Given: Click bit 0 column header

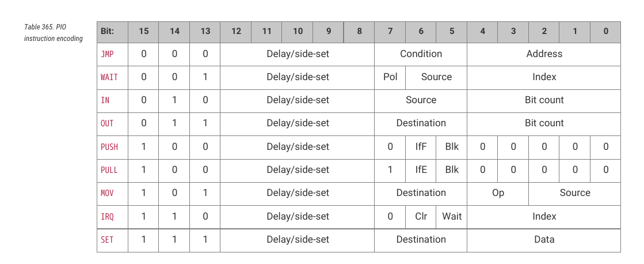Looking at the screenshot, I should pyautogui.click(x=605, y=32).
